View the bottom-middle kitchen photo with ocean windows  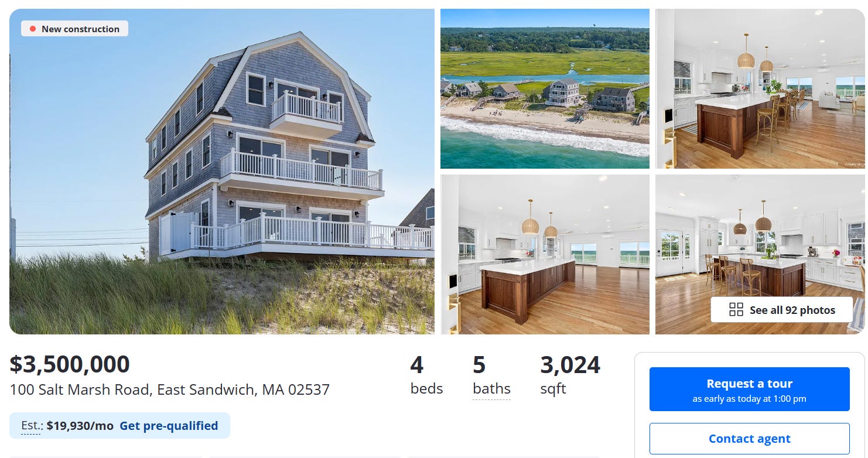[545, 254]
